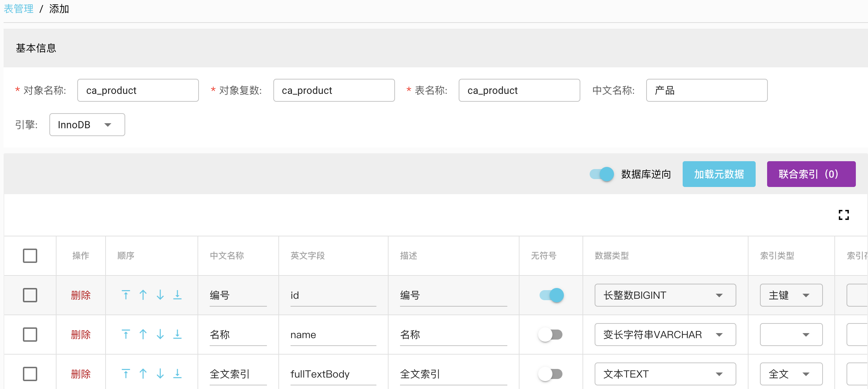
Task: Check the select-all header checkbox
Action: pos(30,256)
